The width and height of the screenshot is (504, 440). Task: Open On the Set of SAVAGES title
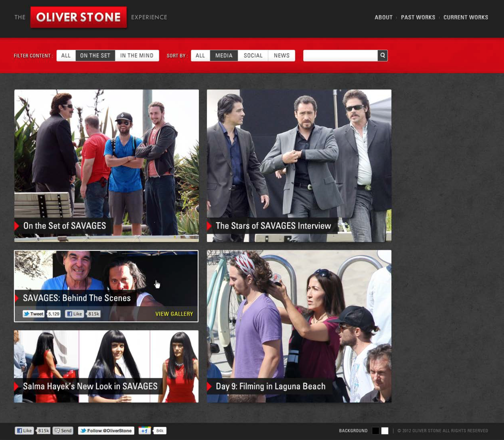point(65,226)
